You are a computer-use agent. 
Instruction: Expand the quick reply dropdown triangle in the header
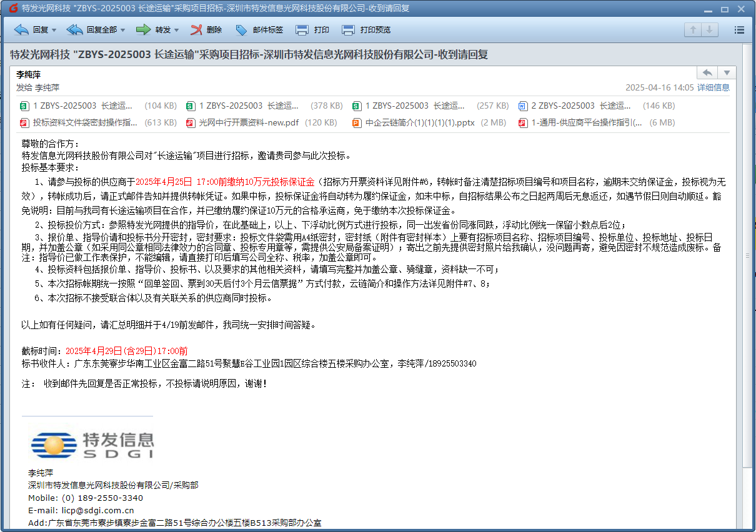point(727,73)
